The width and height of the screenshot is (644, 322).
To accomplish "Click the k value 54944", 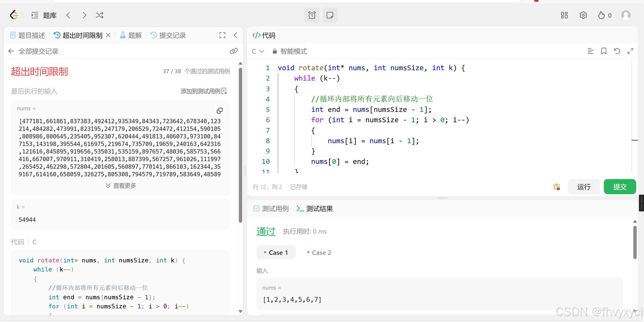I will point(27,219).
